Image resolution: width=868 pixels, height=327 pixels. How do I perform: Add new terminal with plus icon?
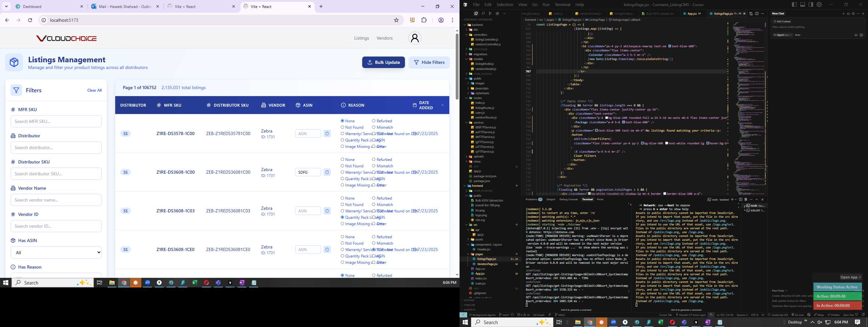732,200
